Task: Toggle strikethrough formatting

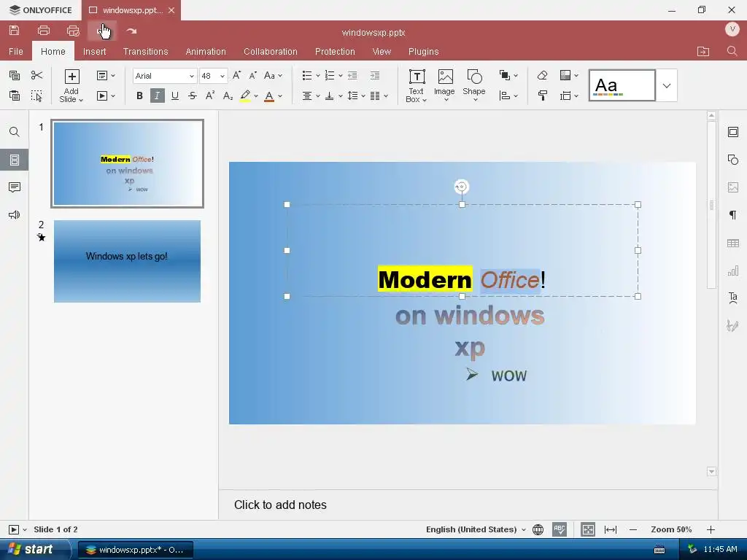Action: pyautogui.click(x=193, y=96)
